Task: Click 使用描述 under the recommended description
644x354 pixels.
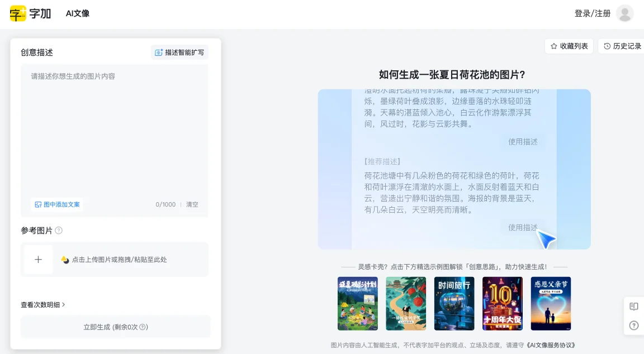Action: (523, 227)
